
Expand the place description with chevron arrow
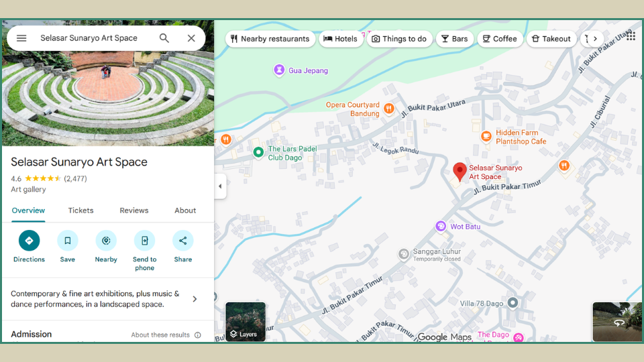(195, 299)
